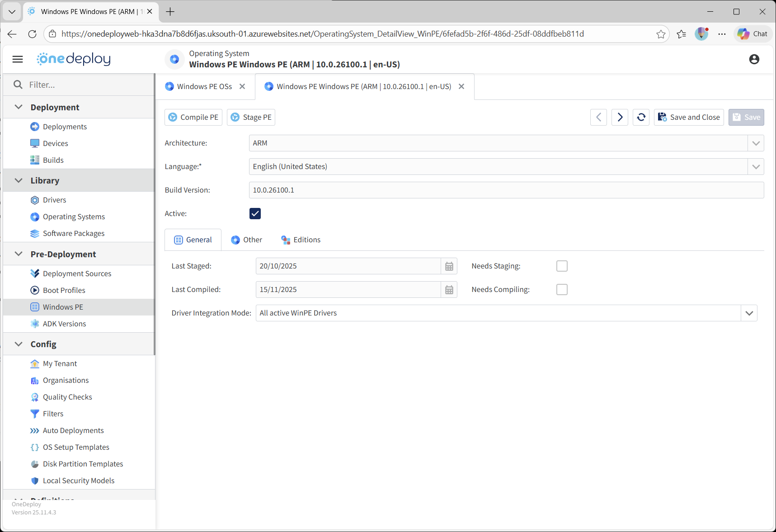
Task: Go to previous record arrow
Action: tap(598, 118)
